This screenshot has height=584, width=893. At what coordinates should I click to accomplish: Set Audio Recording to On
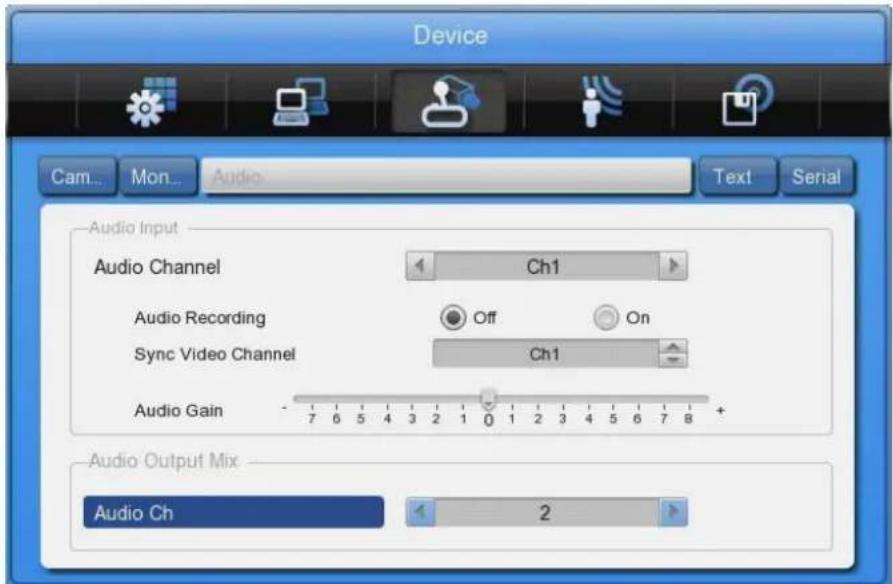[x=606, y=317]
